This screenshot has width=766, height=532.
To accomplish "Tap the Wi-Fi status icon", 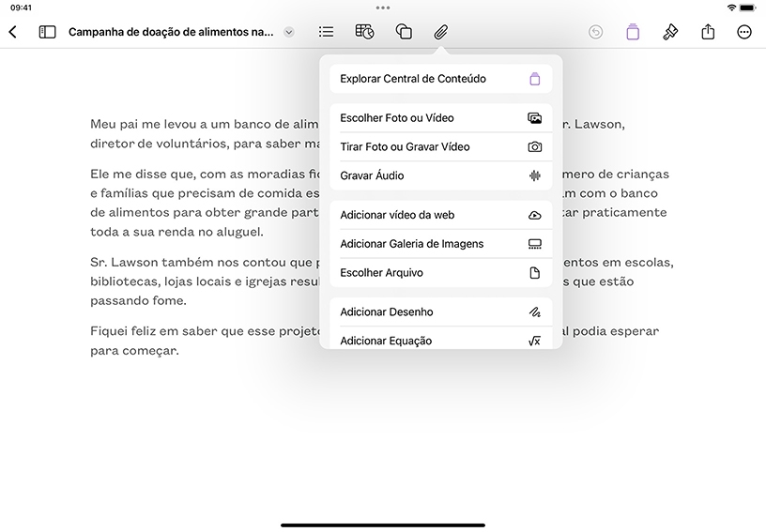I will pyautogui.click(x=731, y=8).
